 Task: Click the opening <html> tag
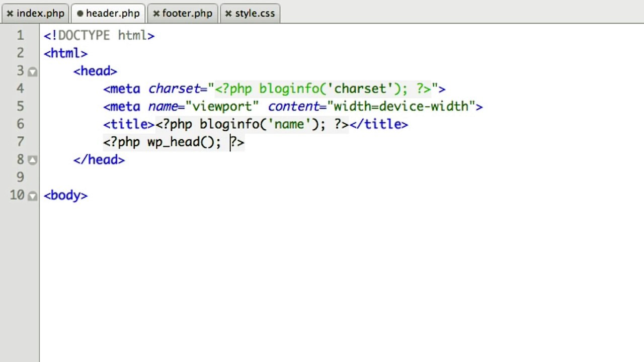(x=65, y=53)
